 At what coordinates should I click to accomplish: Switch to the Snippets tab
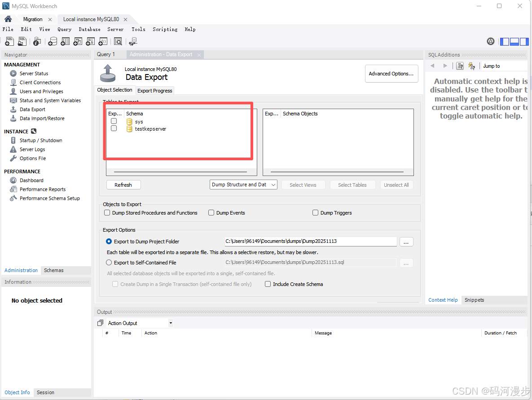tap(475, 300)
